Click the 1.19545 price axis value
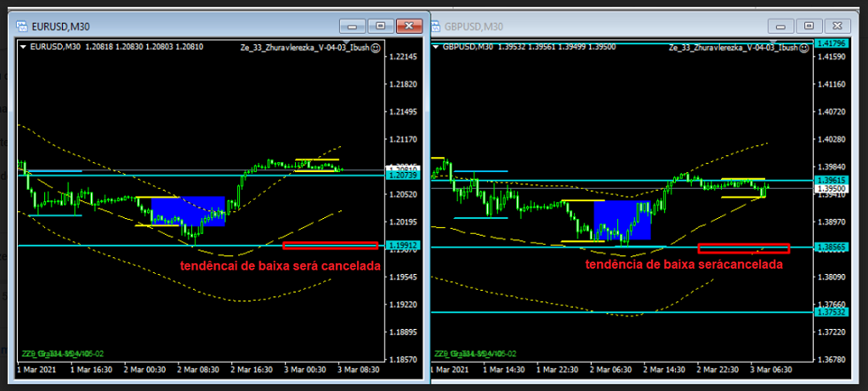Viewport: 868px width, 391px height. coord(404,277)
